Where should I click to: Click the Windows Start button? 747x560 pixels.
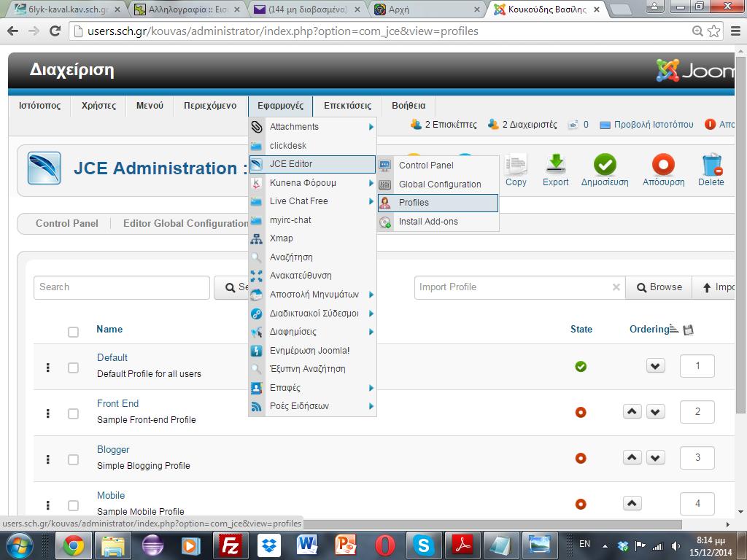pyautogui.click(x=20, y=545)
